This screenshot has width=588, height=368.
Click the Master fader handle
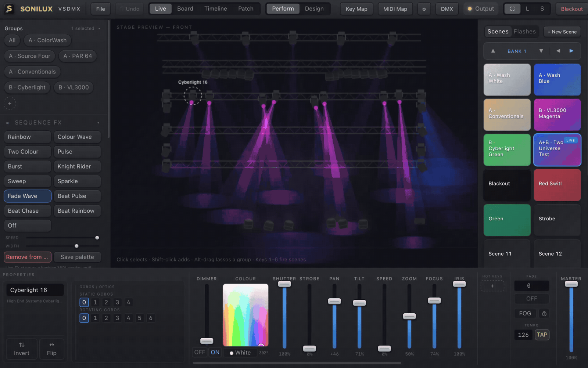tap(571, 284)
